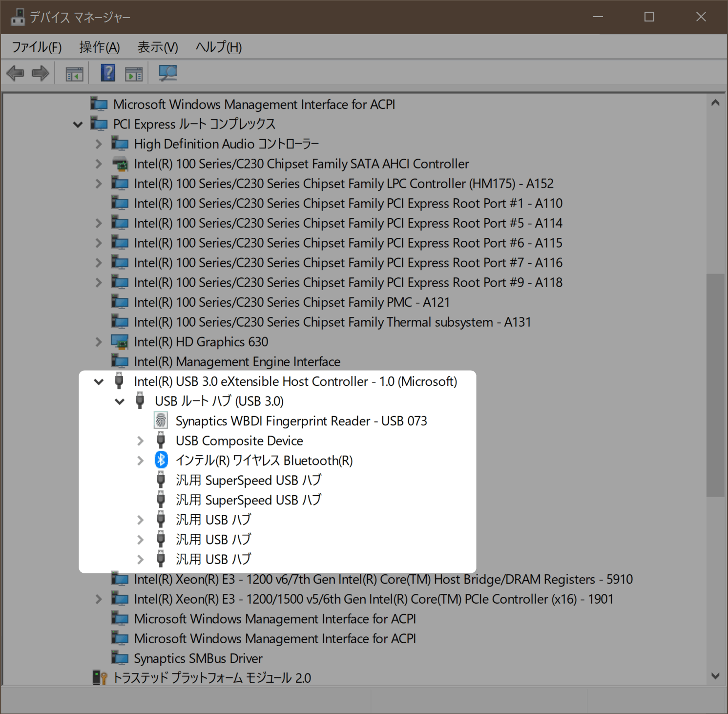
Task: Click the scan for hardware changes icon
Action: pyautogui.click(x=167, y=73)
